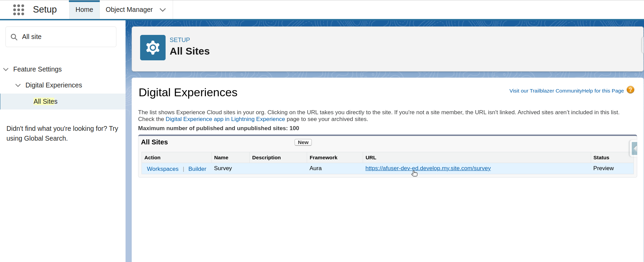Open the Object Manager tab
Viewport: 644px width, 262px height.
pyautogui.click(x=129, y=10)
